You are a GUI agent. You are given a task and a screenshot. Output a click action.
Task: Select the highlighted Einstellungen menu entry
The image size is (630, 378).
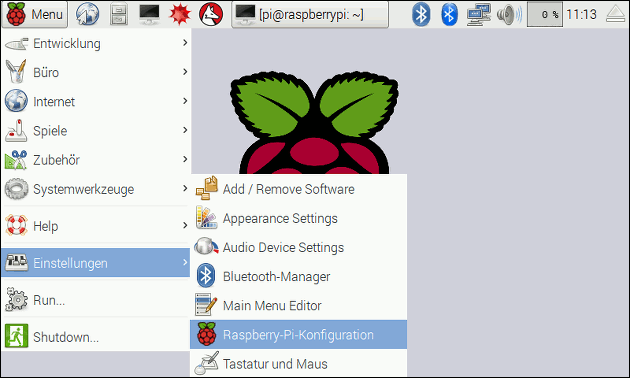[96, 263]
